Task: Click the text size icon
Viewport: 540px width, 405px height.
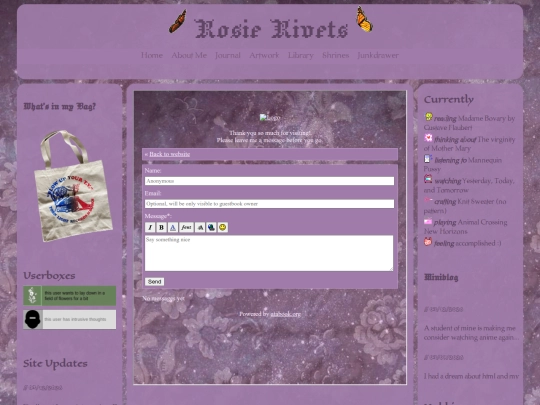Action: point(200,227)
